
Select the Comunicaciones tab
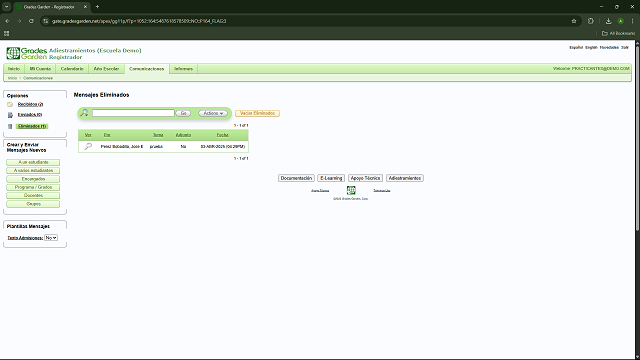(147, 69)
